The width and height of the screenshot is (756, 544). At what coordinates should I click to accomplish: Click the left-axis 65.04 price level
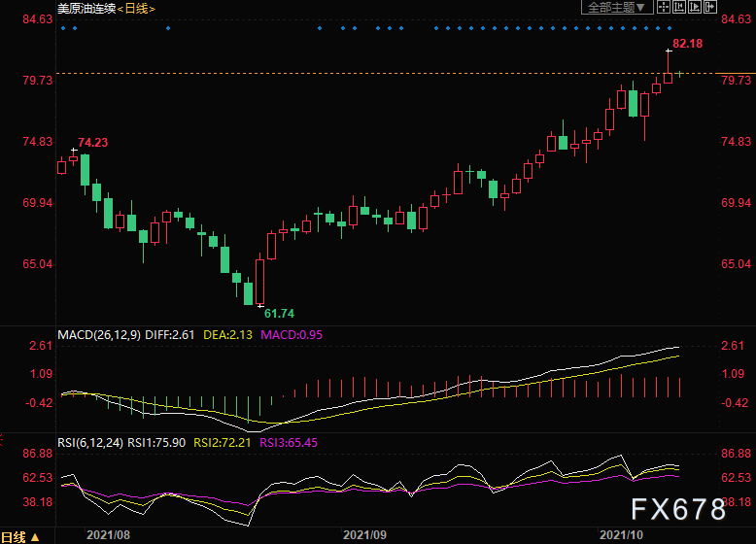click(38, 263)
